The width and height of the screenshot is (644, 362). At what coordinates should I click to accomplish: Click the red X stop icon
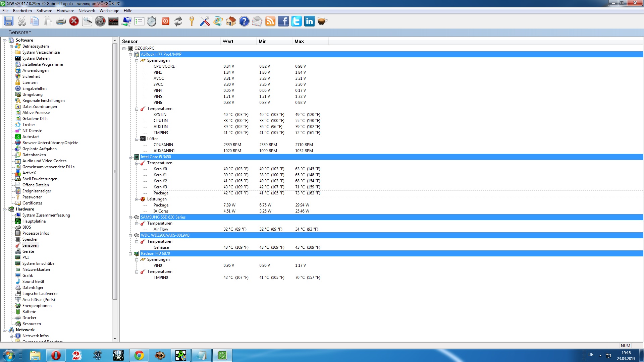click(74, 21)
